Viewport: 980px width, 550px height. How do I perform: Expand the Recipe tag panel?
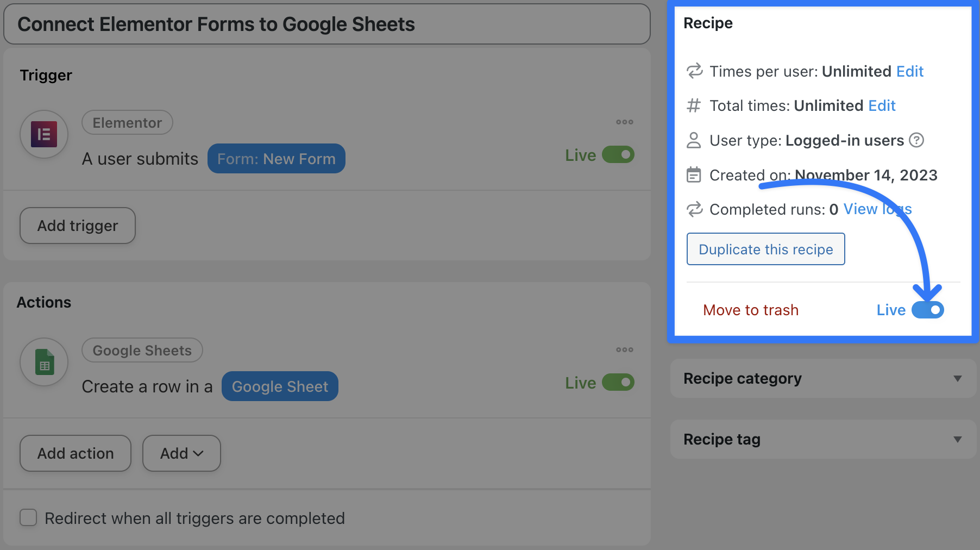tap(824, 439)
